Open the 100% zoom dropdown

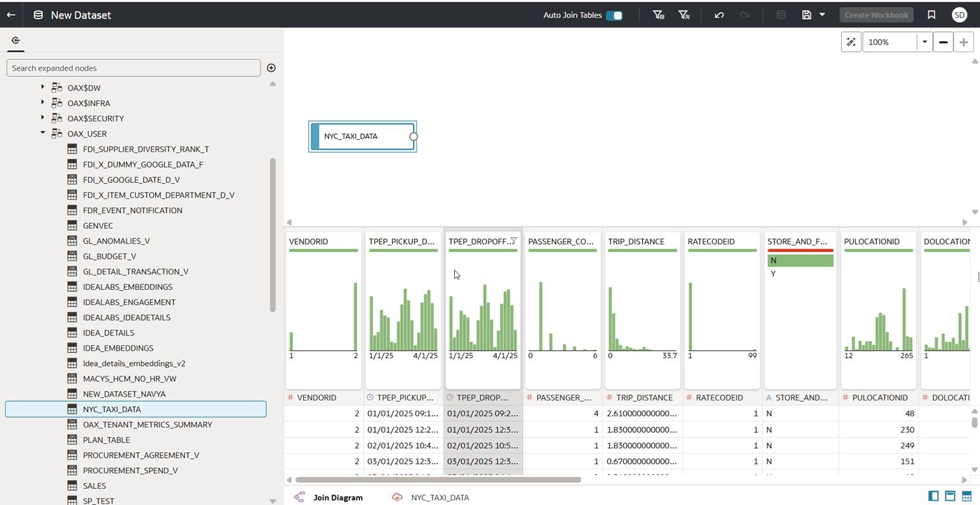[x=924, y=42]
